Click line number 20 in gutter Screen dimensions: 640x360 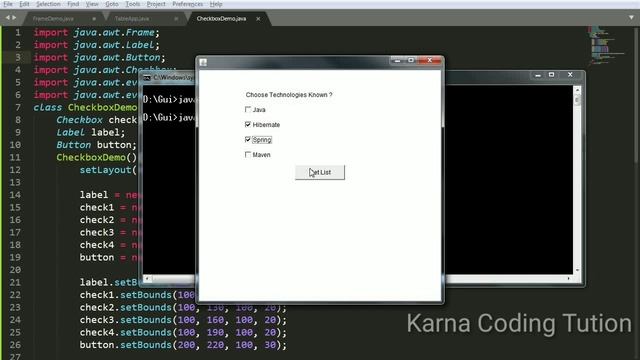[x=15, y=270]
